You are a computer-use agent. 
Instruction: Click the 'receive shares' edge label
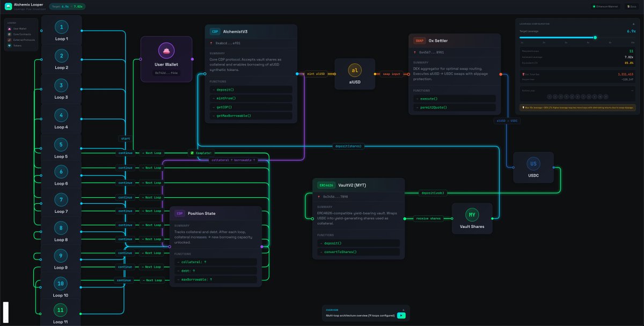pos(428,218)
